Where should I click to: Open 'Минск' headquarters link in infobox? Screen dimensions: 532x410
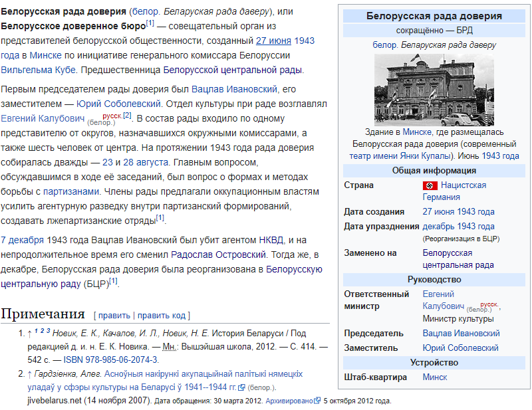point(435,377)
